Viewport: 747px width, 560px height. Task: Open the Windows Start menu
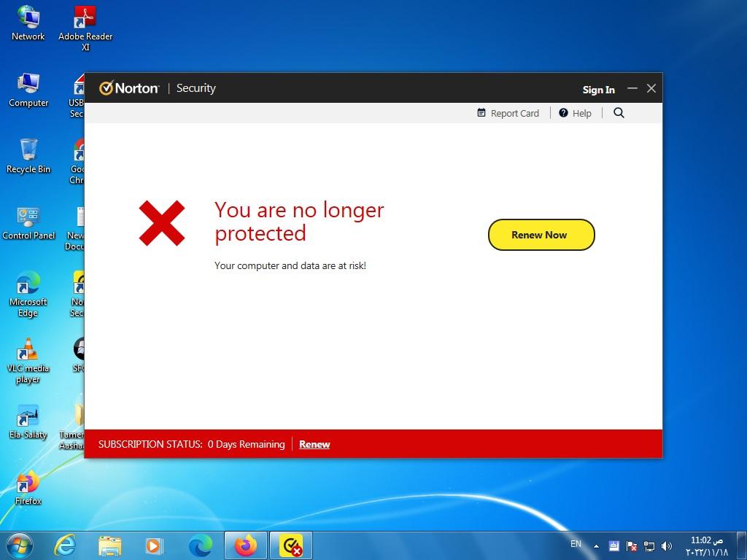(20, 545)
